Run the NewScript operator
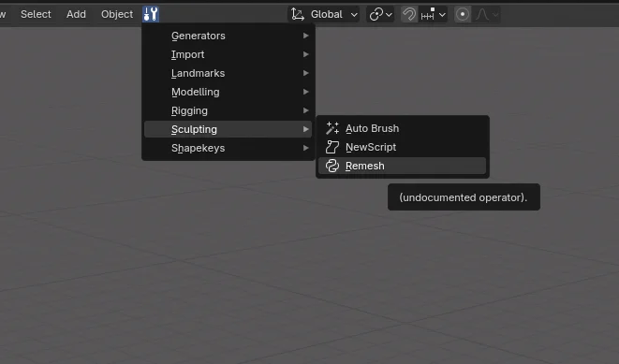 (x=403, y=147)
